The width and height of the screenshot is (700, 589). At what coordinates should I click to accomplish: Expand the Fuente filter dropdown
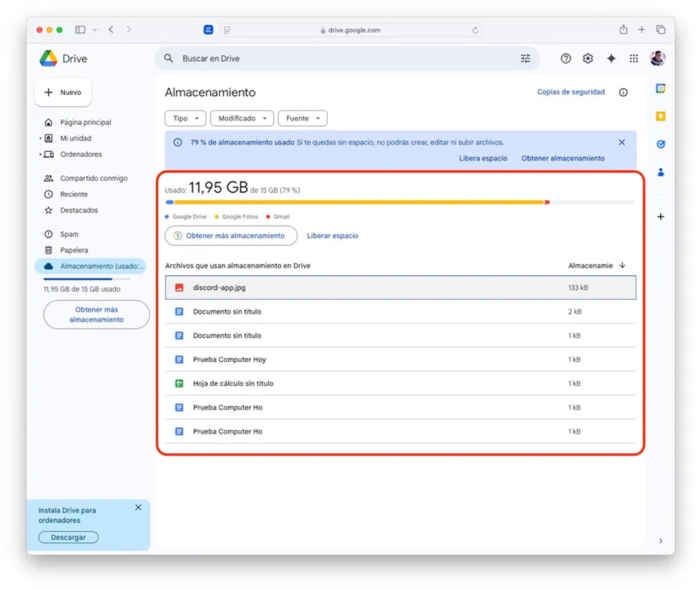click(x=302, y=118)
